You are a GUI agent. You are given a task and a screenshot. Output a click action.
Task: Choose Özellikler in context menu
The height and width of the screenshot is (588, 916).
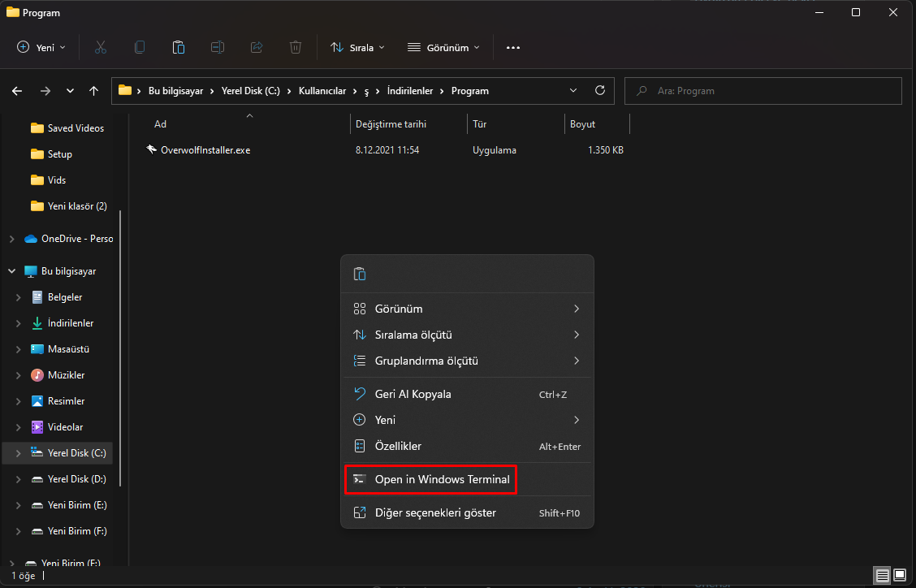(468, 446)
